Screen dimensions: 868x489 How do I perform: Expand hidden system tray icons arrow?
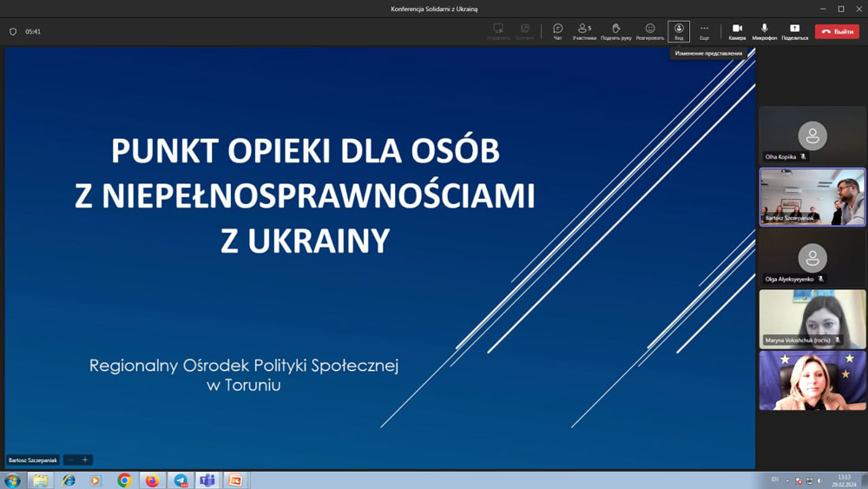(x=788, y=480)
